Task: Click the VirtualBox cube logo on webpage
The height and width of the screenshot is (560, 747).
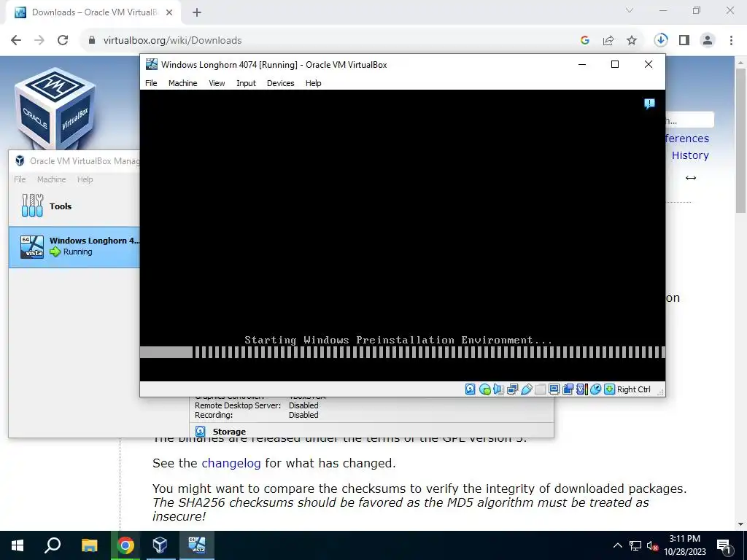Action: coord(55,109)
